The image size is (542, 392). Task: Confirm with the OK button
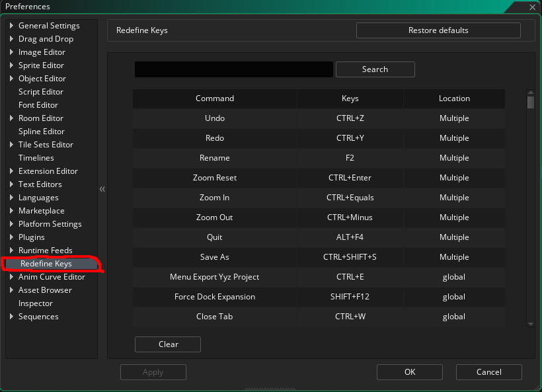pos(410,372)
